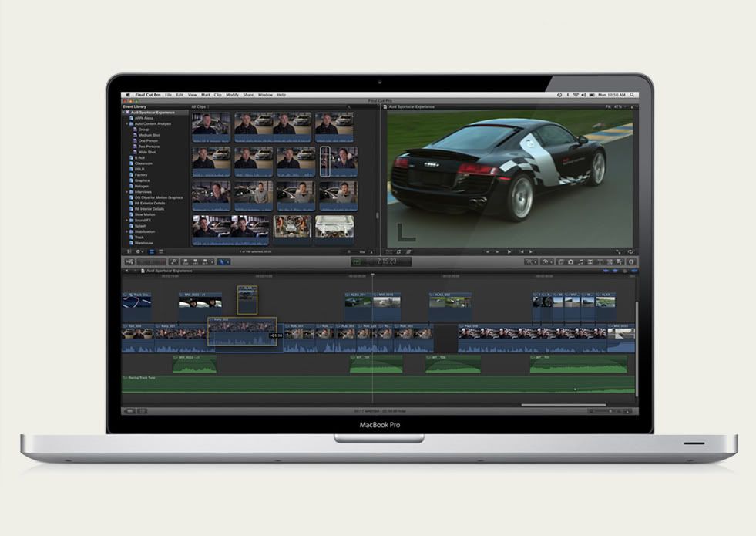This screenshot has height=536, width=756.
Task: Open Spotlight search in the menu bar
Action: (632, 95)
